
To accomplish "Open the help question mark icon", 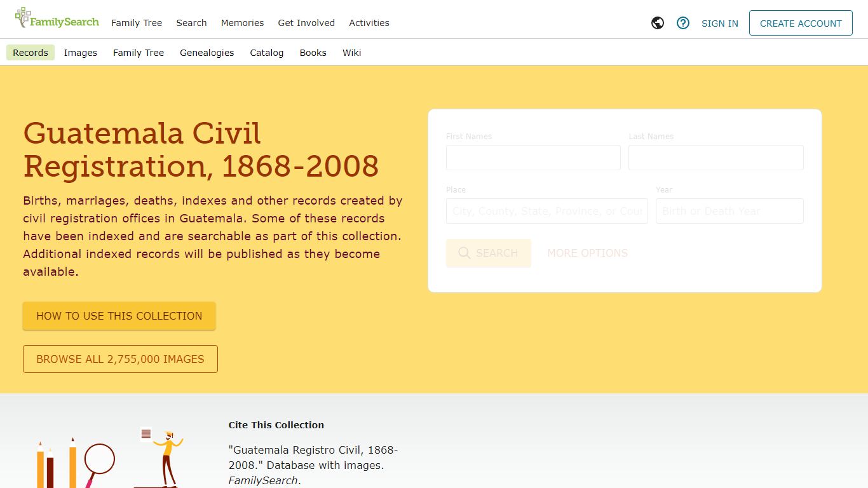I will pyautogui.click(x=683, y=23).
